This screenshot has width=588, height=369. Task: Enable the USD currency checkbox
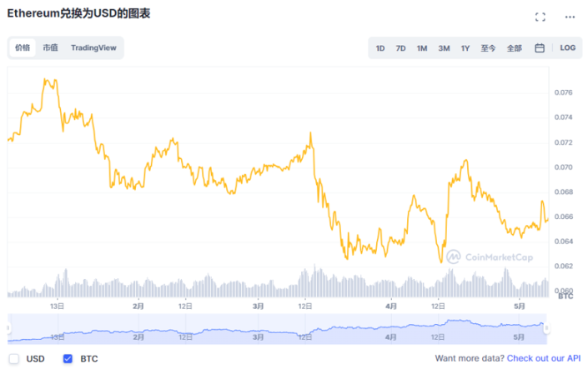tap(14, 359)
